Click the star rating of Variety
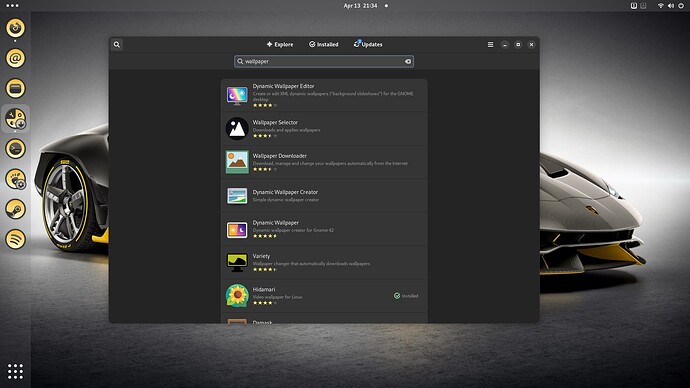This screenshot has width=690, height=388. 265,270
